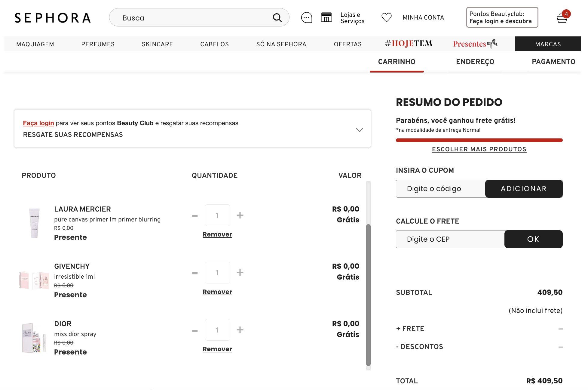The image size is (588, 390).
Task: Open the Dior product thumbnail
Action: tap(34, 338)
